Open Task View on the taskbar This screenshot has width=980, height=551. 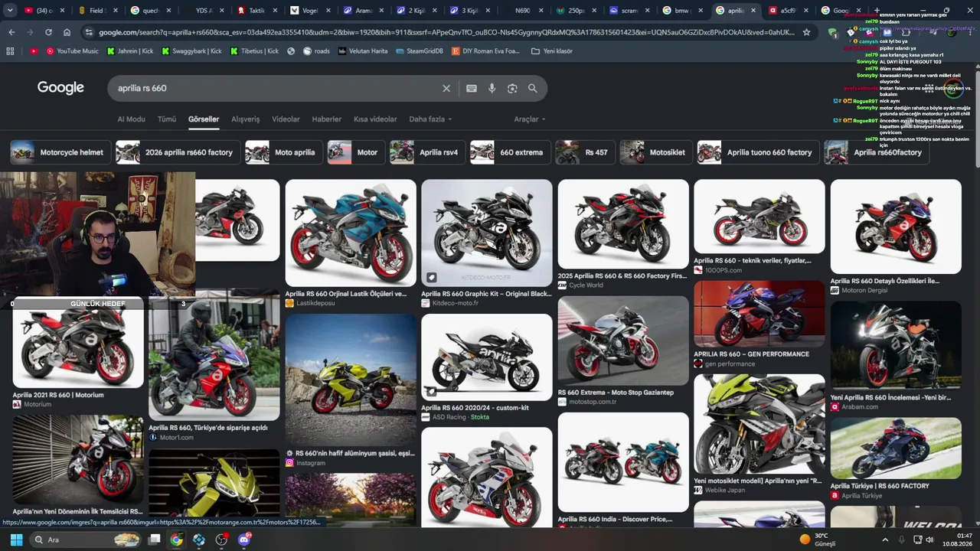tap(154, 540)
